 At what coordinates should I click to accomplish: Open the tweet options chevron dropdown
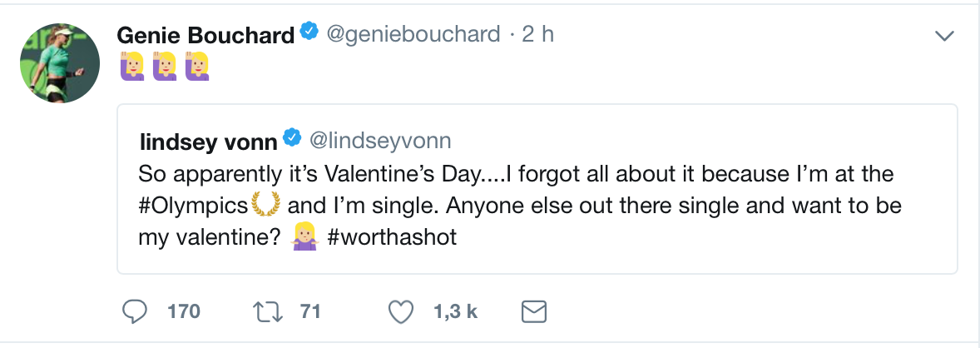tap(943, 36)
